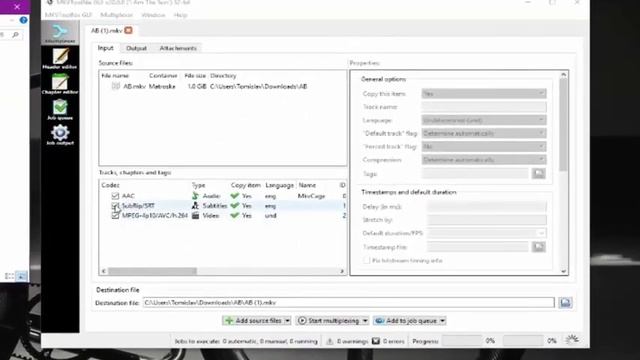The height and width of the screenshot is (360, 640).
Task: Open the Default duration/FPS dropdown
Action: point(487,233)
